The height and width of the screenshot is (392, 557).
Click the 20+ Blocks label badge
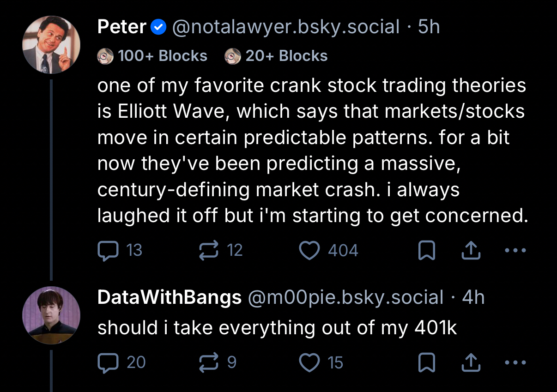pyautogui.click(x=276, y=56)
